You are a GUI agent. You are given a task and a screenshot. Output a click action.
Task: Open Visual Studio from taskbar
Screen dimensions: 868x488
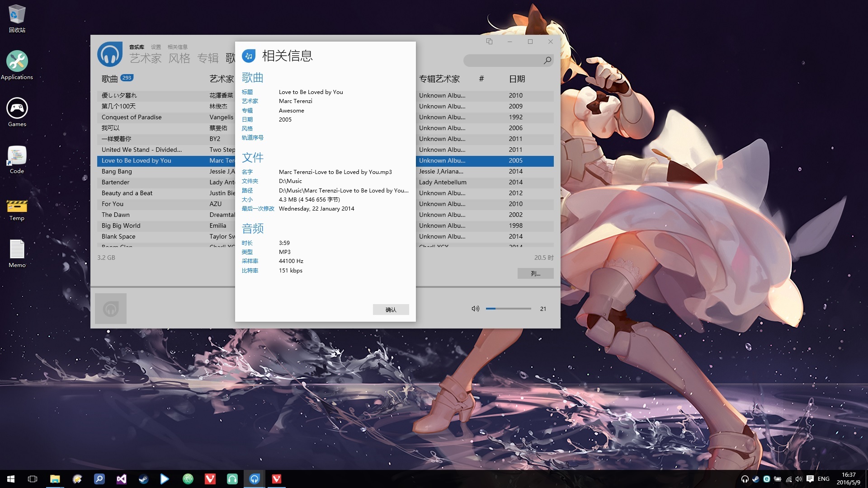121,479
